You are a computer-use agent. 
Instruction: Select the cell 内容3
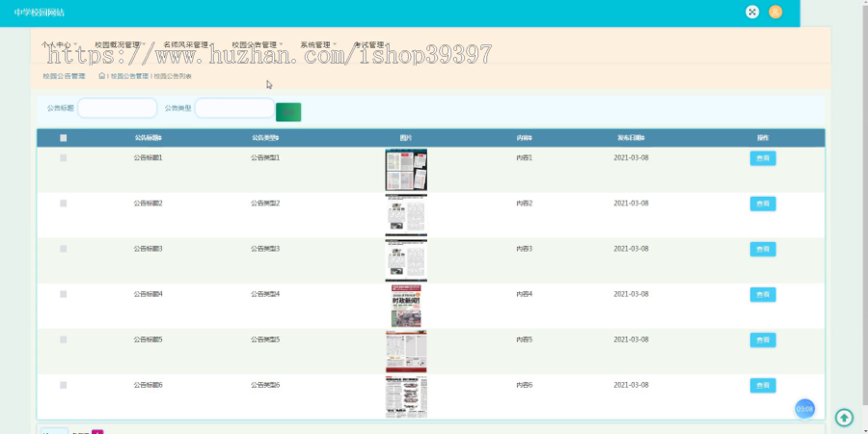tap(525, 249)
